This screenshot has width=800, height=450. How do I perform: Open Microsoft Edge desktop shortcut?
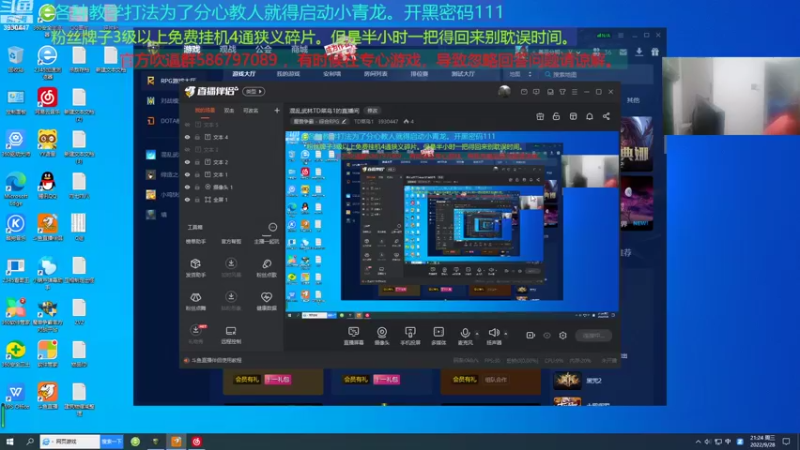[16, 188]
